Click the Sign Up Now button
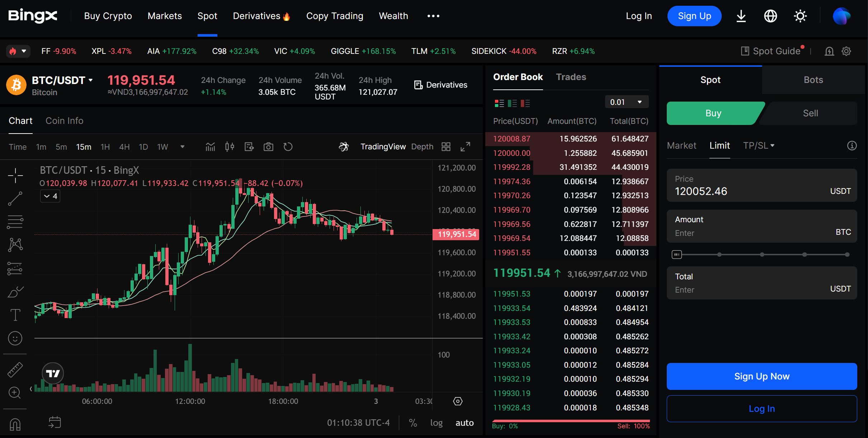The height and width of the screenshot is (438, 868). coord(761,376)
